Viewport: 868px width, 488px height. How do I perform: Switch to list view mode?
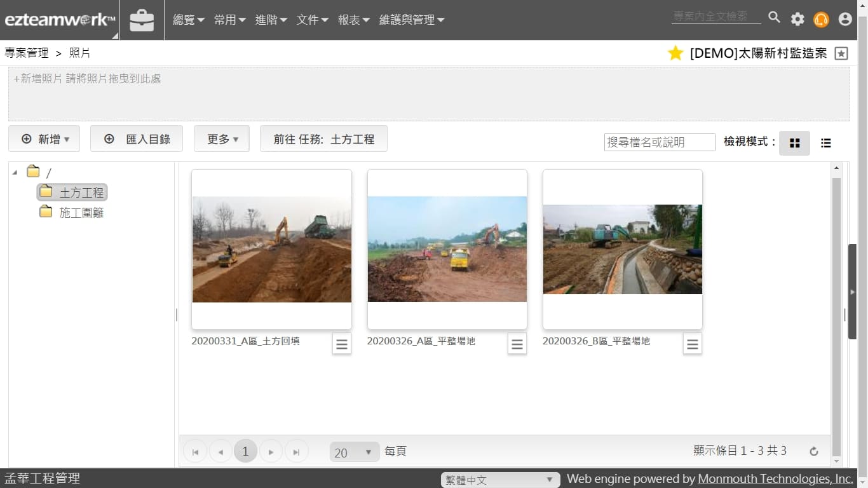click(825, 143)
